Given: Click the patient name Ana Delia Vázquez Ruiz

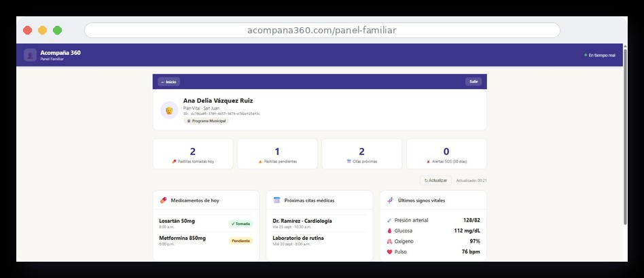Looking at the screenshot, I should tap(218, 101).
